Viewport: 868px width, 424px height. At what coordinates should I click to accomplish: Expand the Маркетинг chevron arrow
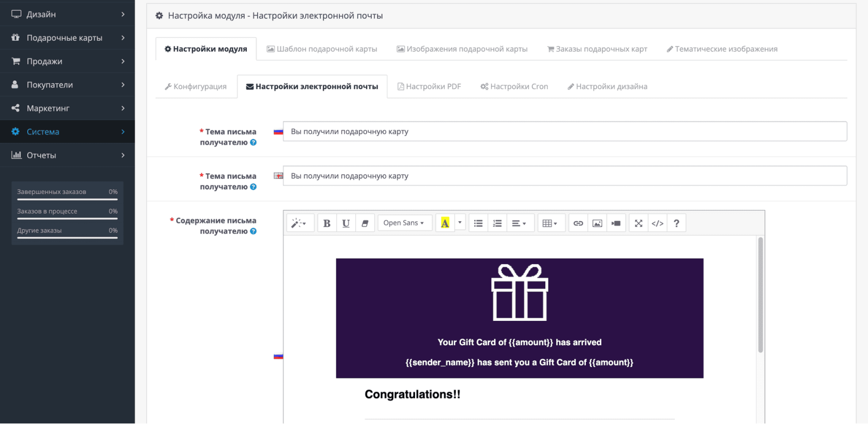click(x=123, y=108)
